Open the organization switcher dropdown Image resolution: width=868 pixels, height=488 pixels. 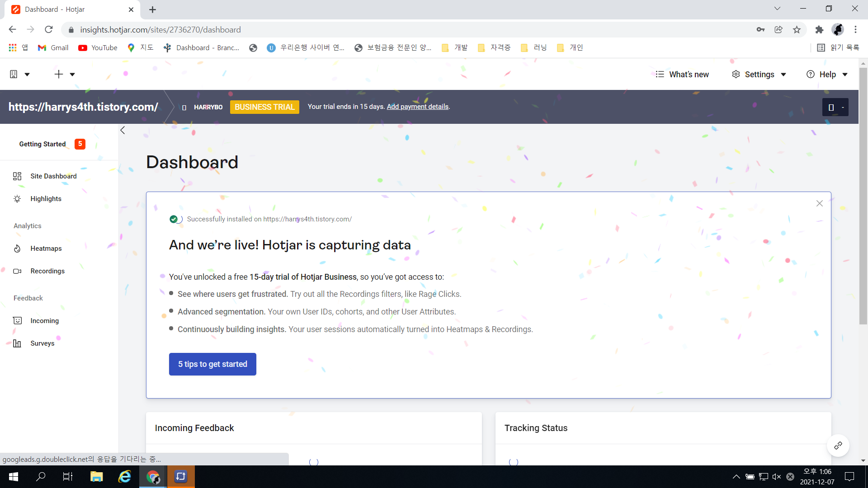[x=19, y=75]
